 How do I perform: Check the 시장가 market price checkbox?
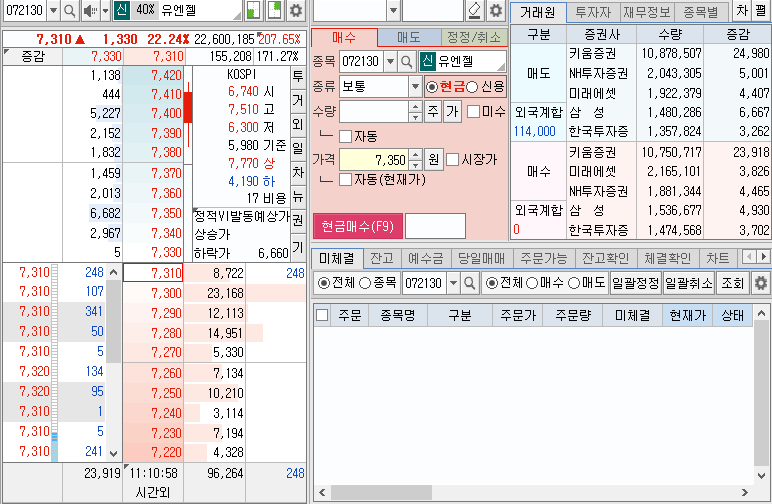click(452, 159)
